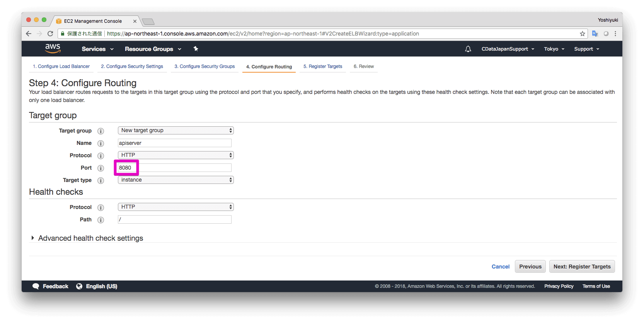Switch to the Register Targets step tab
This screenshot has height=323, width=644.
click(323, 66)
